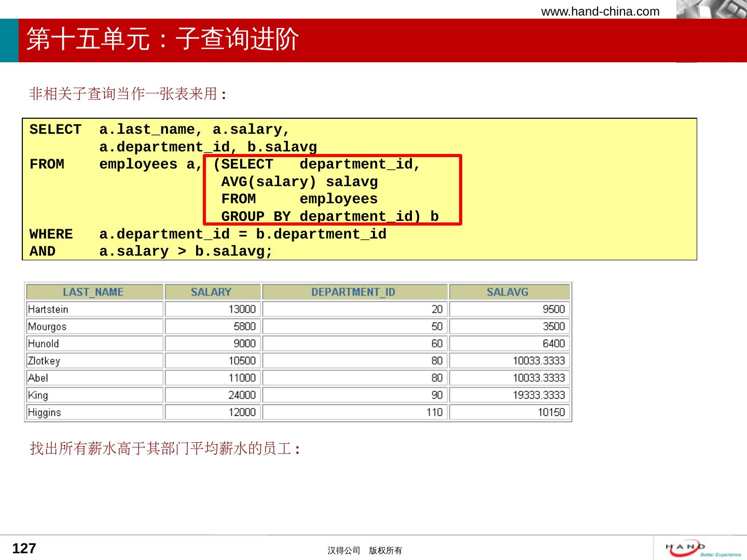Select the 'GROUP BY department_id) b' line
747x560 pixels.
330,216
